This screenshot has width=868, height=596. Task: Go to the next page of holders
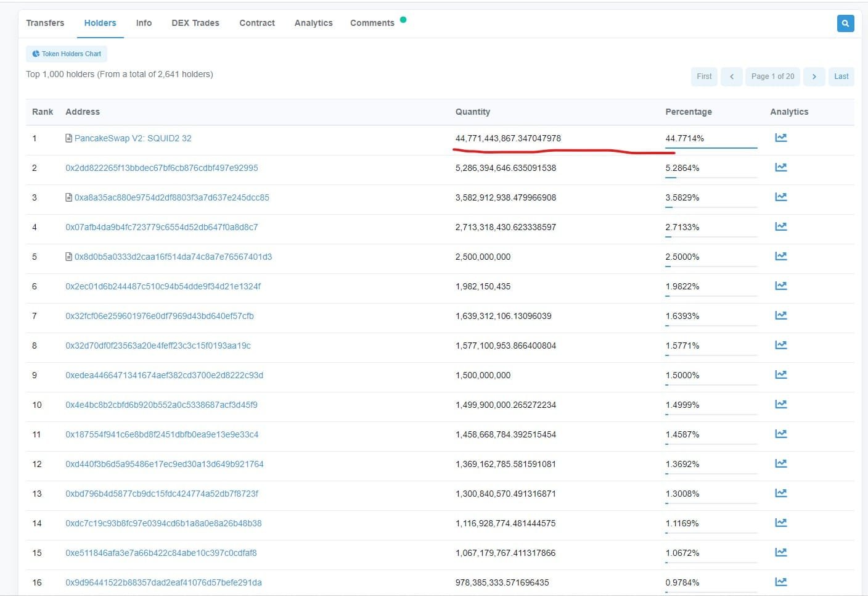pos(814,76)
